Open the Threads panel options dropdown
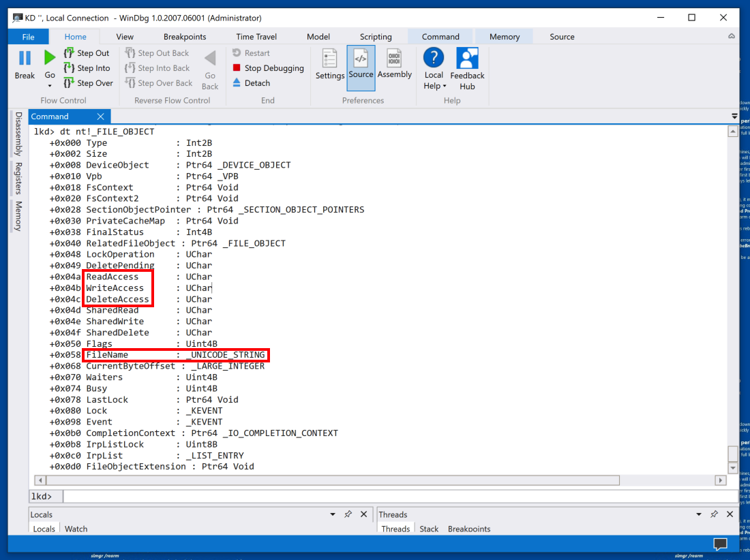 pos(698,514)
